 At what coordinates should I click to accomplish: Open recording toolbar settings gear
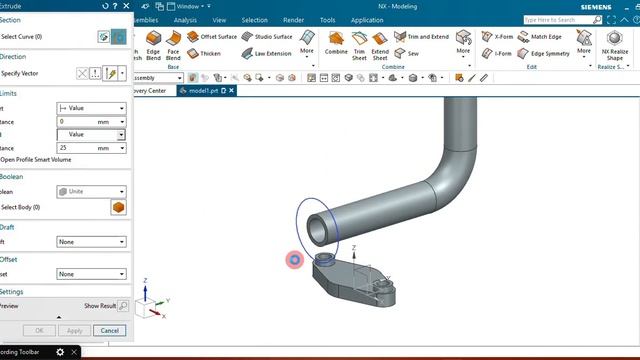(60, 352)
